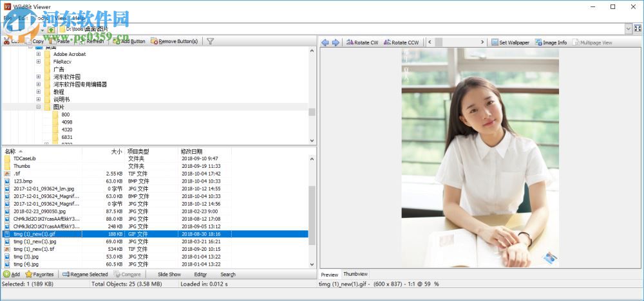Screen dimensions: 644x301
Task: Show the next image with right arrow
Action: pyautogui.click(x=336, y=42)
